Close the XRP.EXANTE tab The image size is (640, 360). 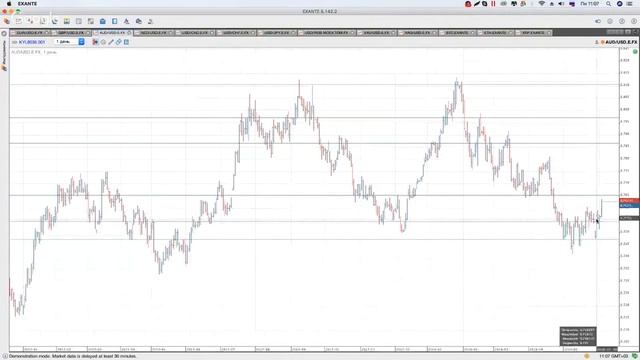click(x=549, y=33)
